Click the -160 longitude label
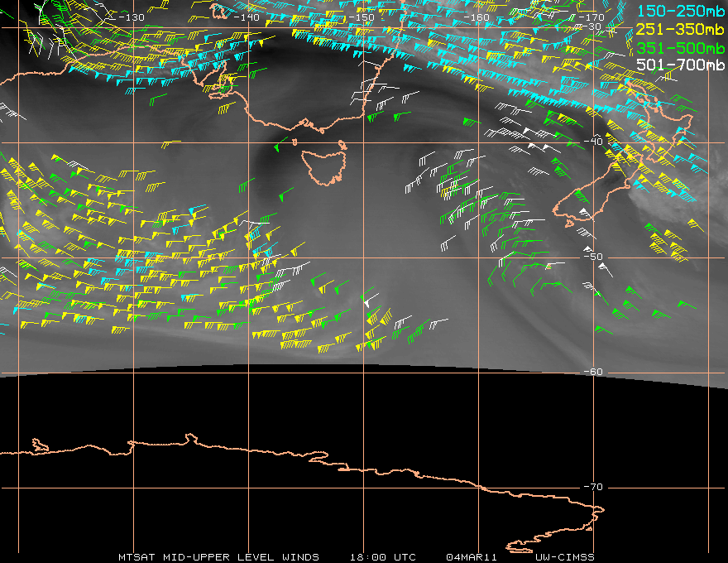This screenshot has width=728, height=563. coord(477,17)
